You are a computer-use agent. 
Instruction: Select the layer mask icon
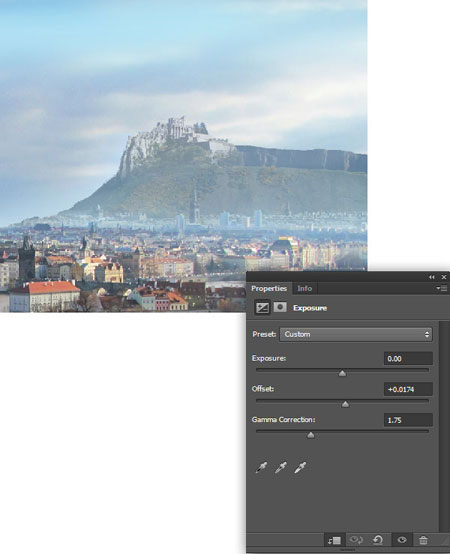(x=280, y=307)
